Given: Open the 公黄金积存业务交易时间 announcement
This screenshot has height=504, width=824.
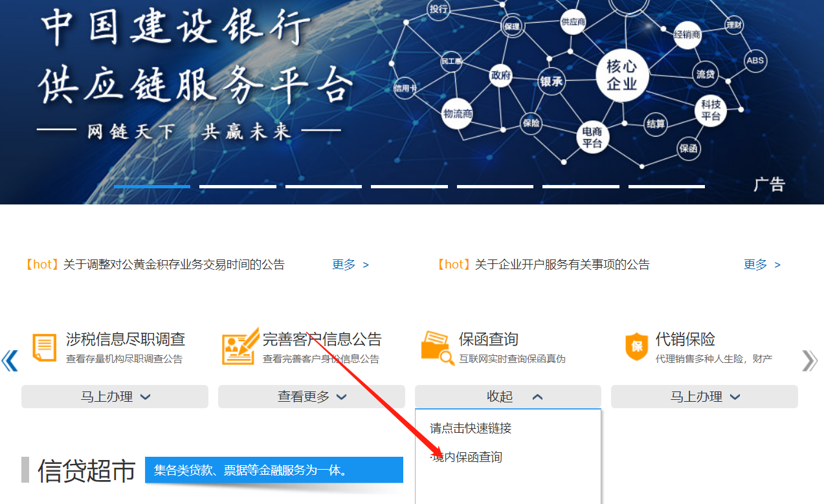Looking at the screenshot, I should point(173,265).
